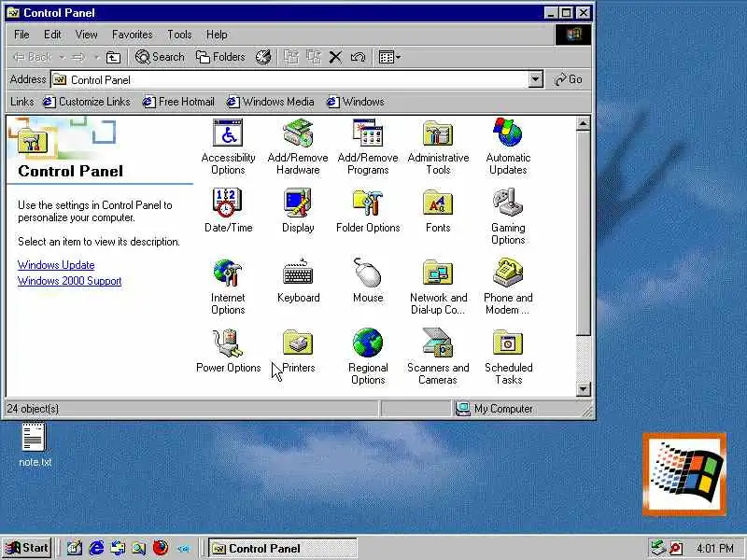The image size is (747, 560).
Task: Select Internet Options icon
Action: coord(228,273)
